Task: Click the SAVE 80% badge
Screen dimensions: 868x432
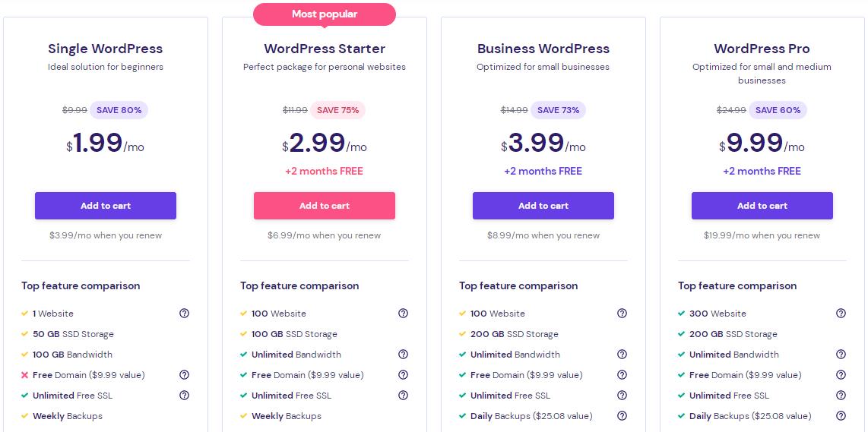Action: click(x=119, y=110)
